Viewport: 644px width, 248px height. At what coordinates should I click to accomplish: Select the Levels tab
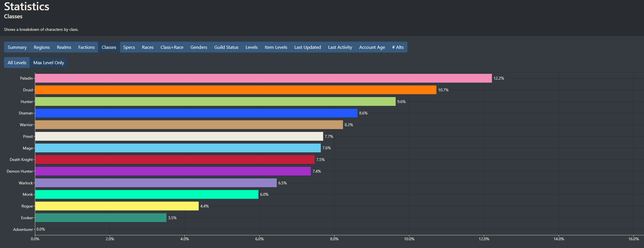[251, 47]
